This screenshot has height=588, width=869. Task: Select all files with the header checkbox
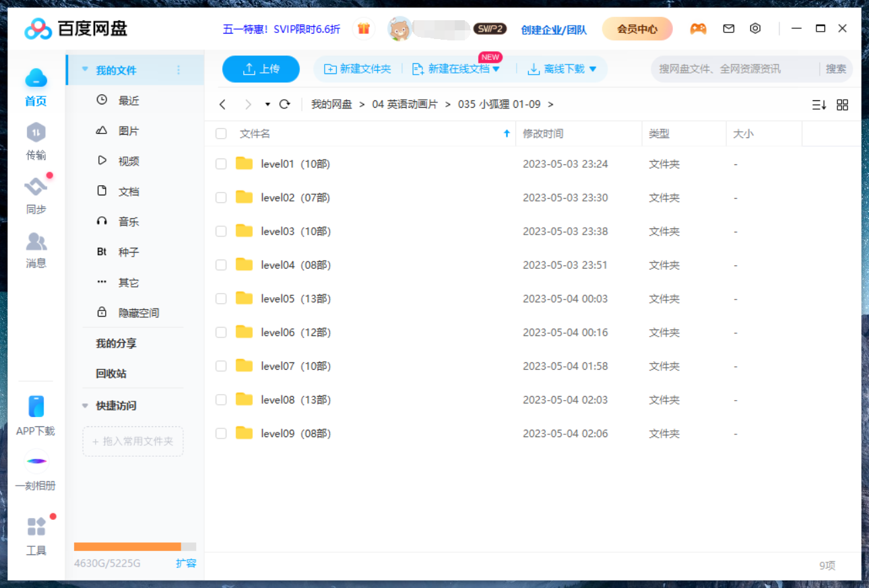[221, 133]
